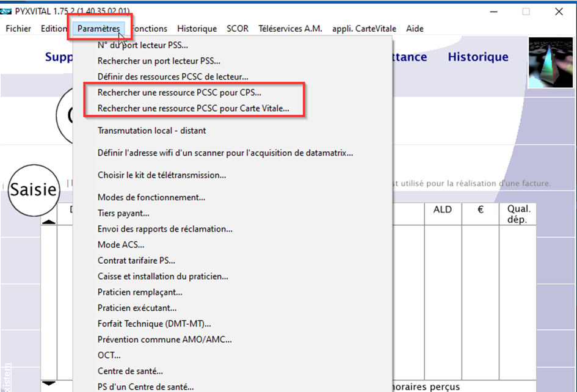Select Transmutation local - distant
This screenshot has height=392, width=577.
pos(233,131)
